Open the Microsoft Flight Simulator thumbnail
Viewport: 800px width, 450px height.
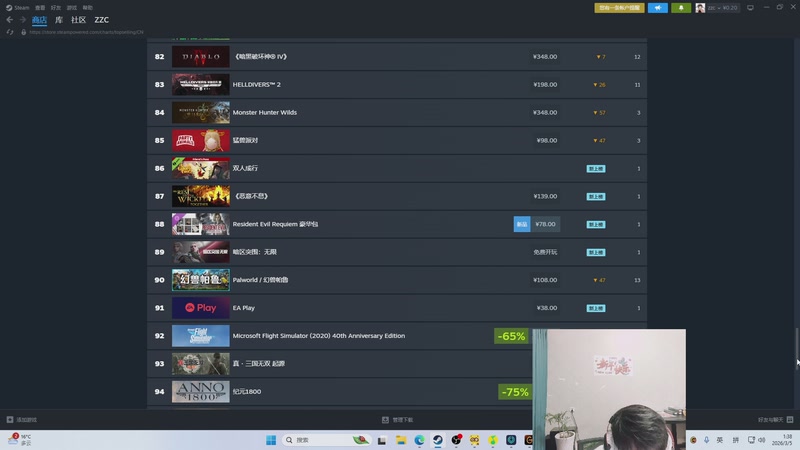[x=201, y=336]
